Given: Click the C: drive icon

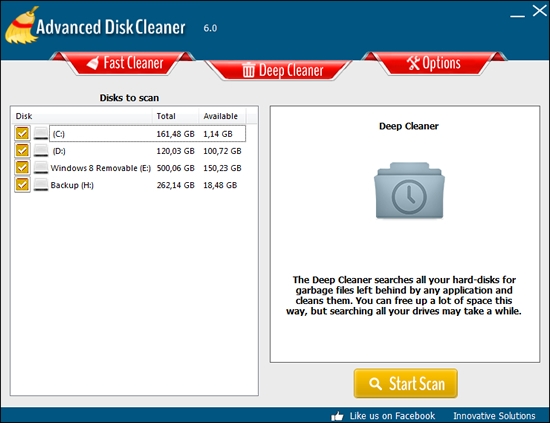Looking at the screenshot, I should click(41, 134).
